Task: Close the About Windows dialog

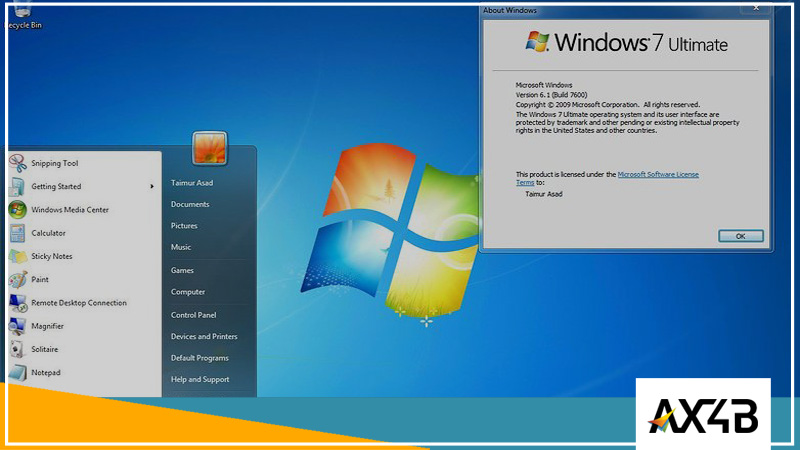Action: click(x=756, y=8)
